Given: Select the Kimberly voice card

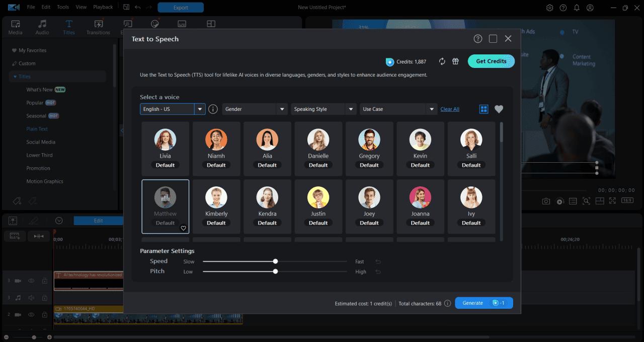Looking at the screenshot, I should [x=216, y=207].
